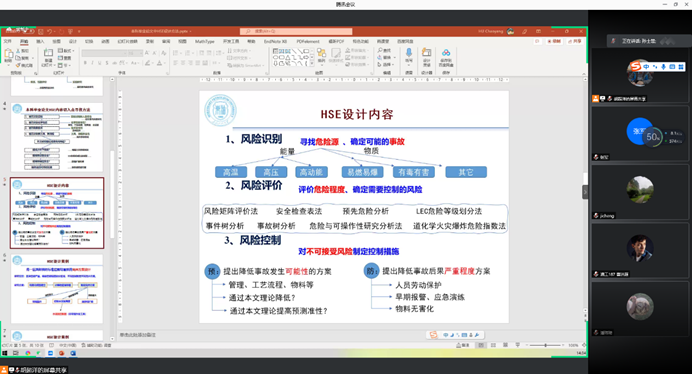Collapse the ribbon with the chevron
The height and width of the screenshot is (374, 692).
[583, 74]
